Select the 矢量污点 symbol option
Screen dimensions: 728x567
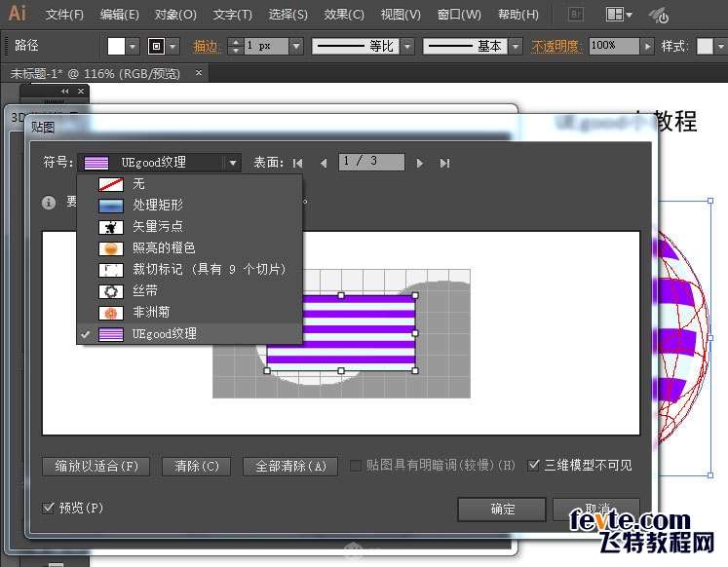pyautogui.click(x=189, y=226)
